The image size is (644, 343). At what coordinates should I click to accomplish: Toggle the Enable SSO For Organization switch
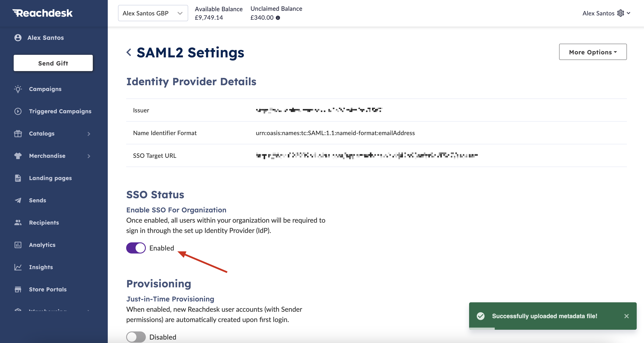[136, 248]
